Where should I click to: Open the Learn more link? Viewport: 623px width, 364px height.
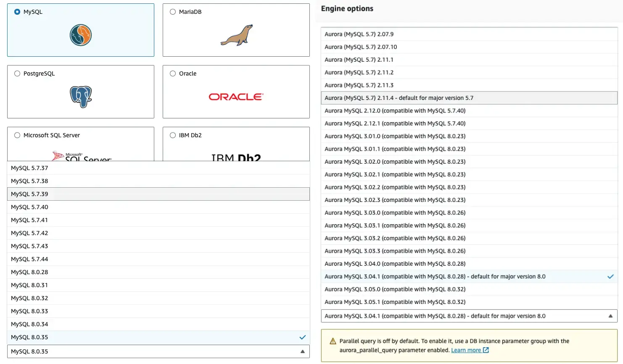click(x=467, y=350)
